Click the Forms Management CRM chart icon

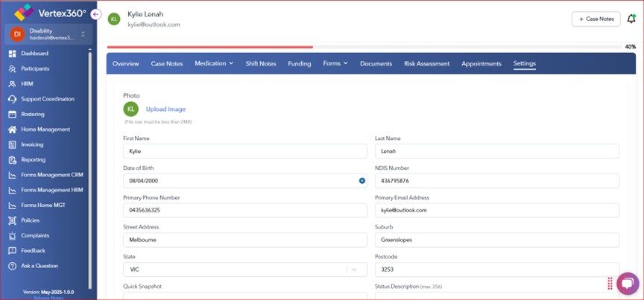[13, 175]
